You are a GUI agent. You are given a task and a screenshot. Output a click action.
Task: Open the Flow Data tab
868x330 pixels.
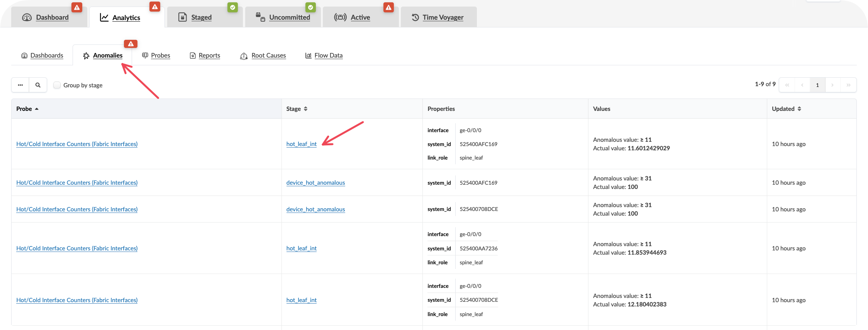coord(328,56)
